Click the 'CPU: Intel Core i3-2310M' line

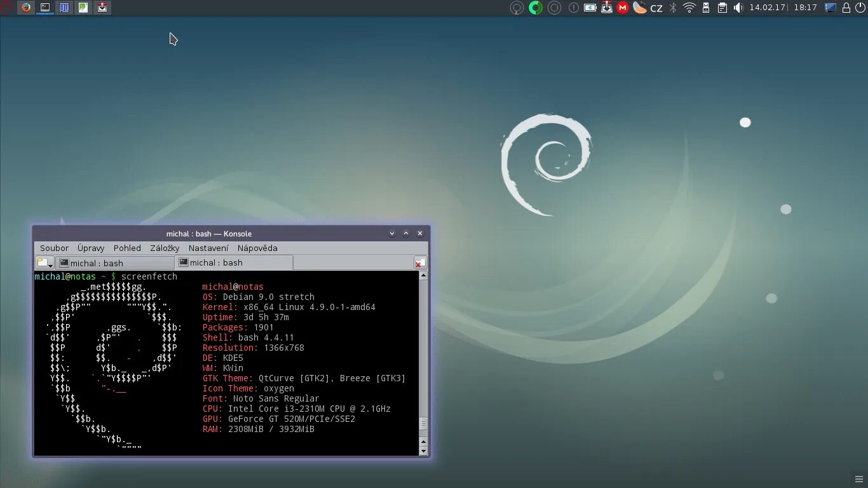click(297, 409)
